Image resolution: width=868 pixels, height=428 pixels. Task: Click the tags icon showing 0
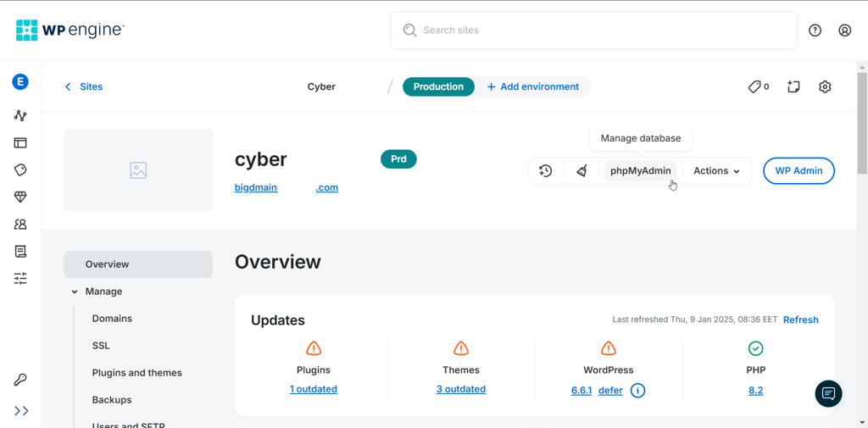point(758,87)
